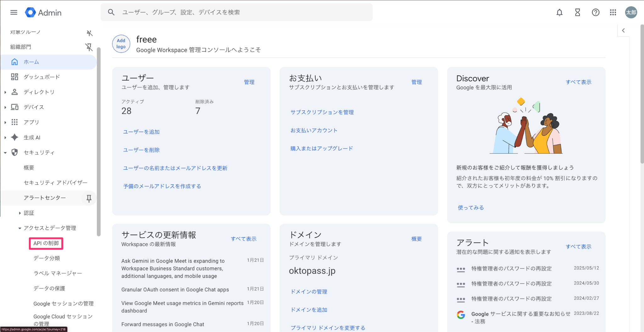
Task: Open the 太郎 account avatar
Action: pyautogui.click(x=631, y=13)
